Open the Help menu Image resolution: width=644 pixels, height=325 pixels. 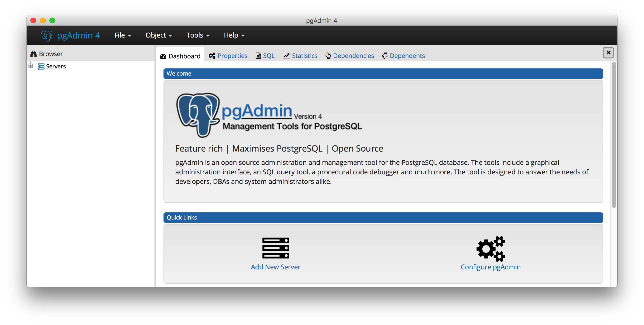pos(234,35)
